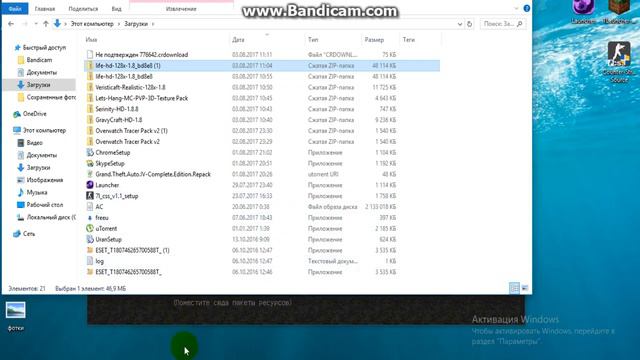This screenshot has height=360, width=640.
Task: Click file name life-hd-128x-1.8_bd8e8 without suffix
Action: [x=124, y=77]
